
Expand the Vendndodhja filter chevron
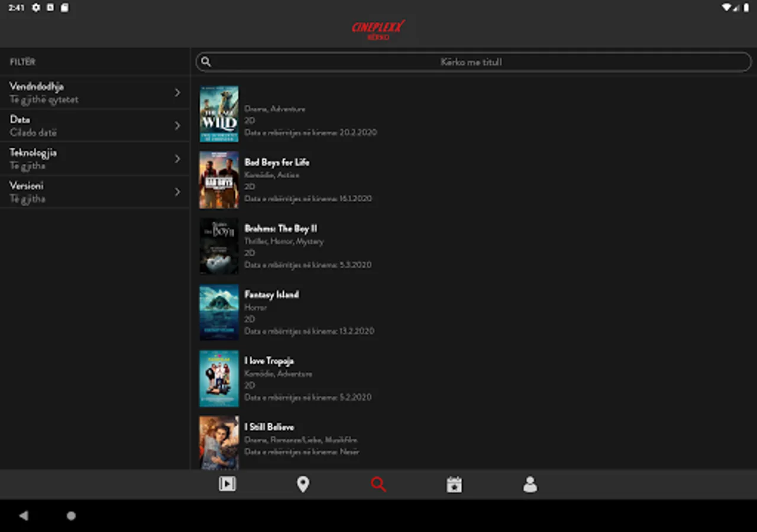pyautogui.click(x=177, y=92)
